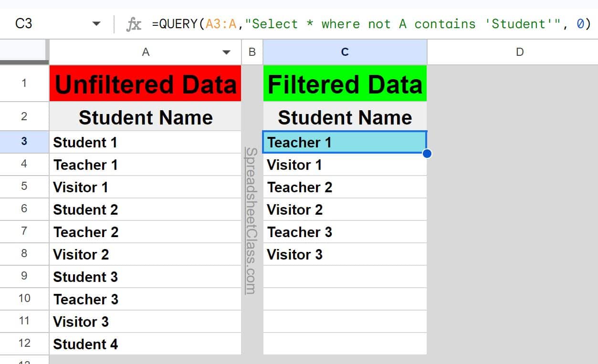
Task: Select column C header
Action: tap(345, 52)
